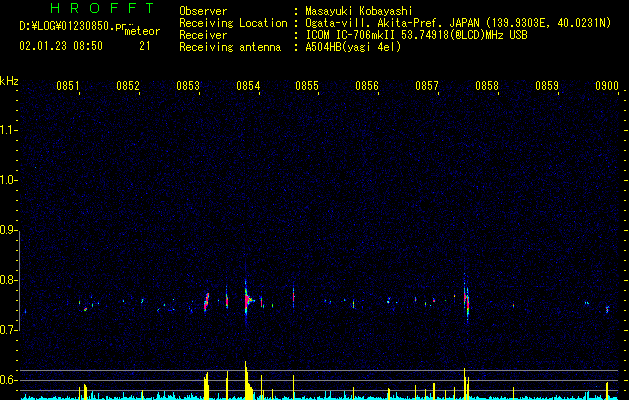
Task: Click the 1.1 kHz axis label
Action: click(x=8, y=130)
